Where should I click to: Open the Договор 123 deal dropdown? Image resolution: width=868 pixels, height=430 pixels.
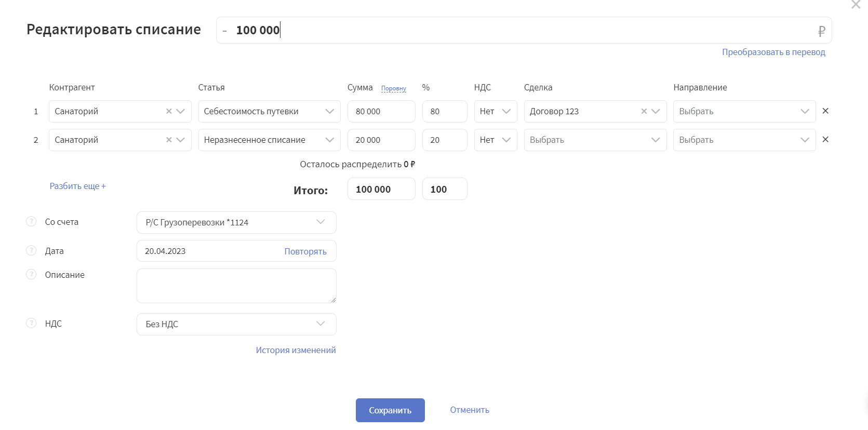pyautogui.click(x=656, y=111)
